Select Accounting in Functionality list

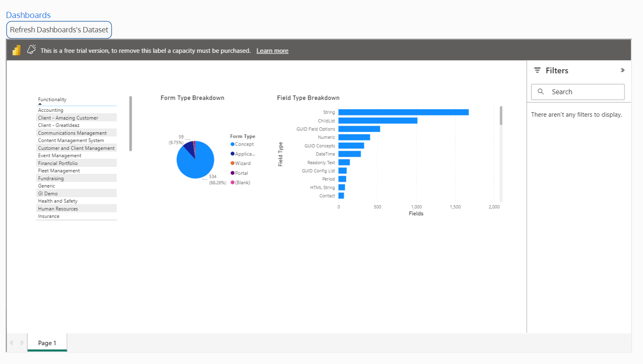pos(77,110)
